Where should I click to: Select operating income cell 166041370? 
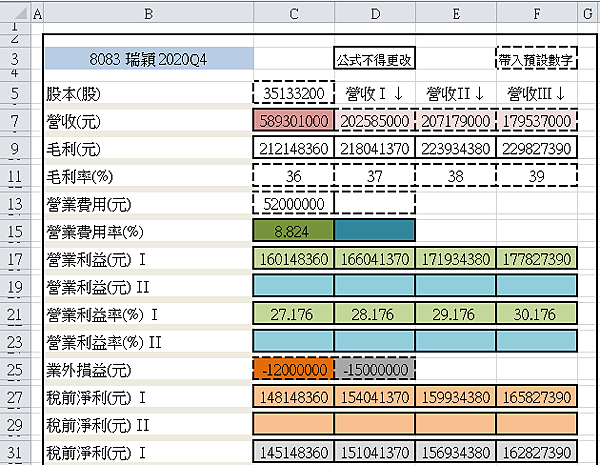(375, 259)
